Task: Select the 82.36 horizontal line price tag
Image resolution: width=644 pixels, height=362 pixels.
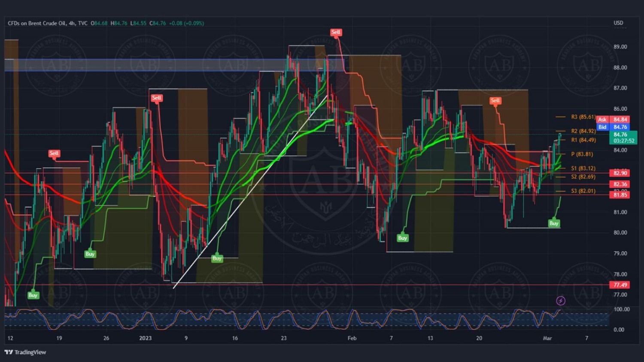Action: [620, 184]
